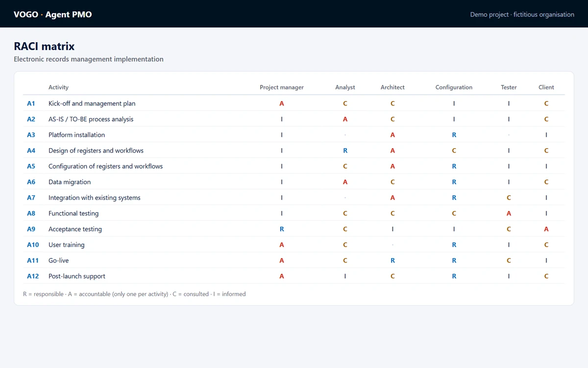This screenshot has height=368, width=588.
Task: Click 'Acceptance testing' activity name
Action: [x=75, y=229]
